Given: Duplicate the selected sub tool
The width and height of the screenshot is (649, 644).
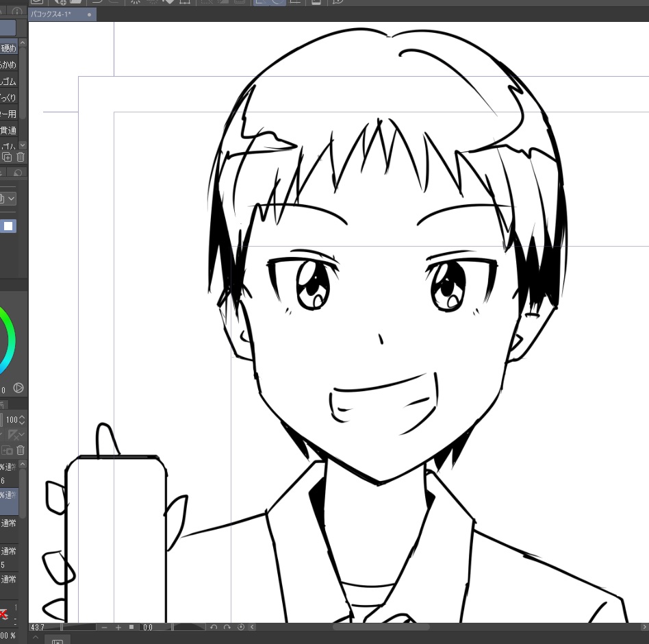Looking at the screenshot, I should pyautogui.click(x=7, y=157).
